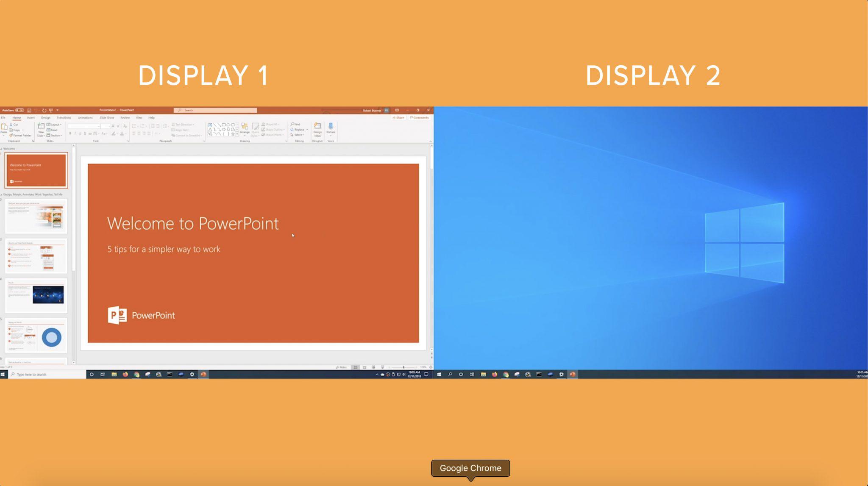Open the Arrange objects icon menu
868x486 pixels.
(245, 128)
